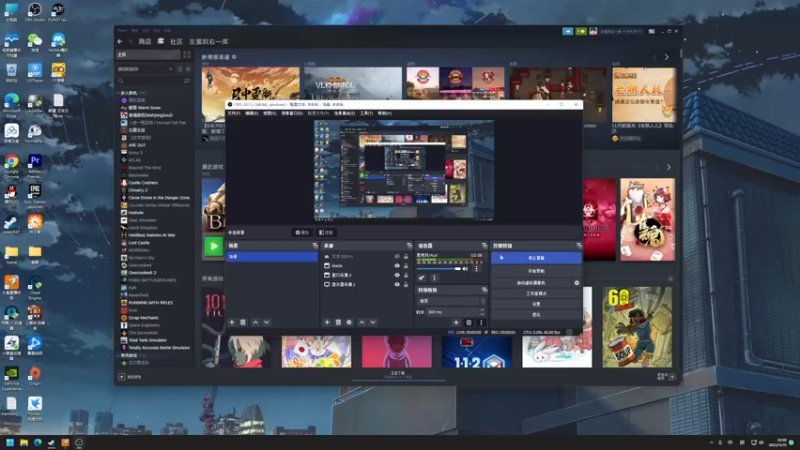Open the OBS Tools menu
The image size is (800, 450).
pyautogui.click(x=366, y=113)
